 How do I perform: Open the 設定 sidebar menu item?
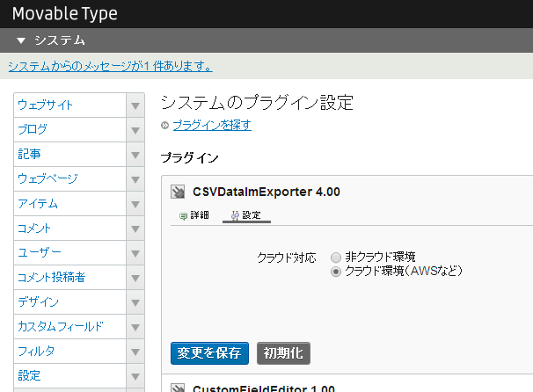70,376
